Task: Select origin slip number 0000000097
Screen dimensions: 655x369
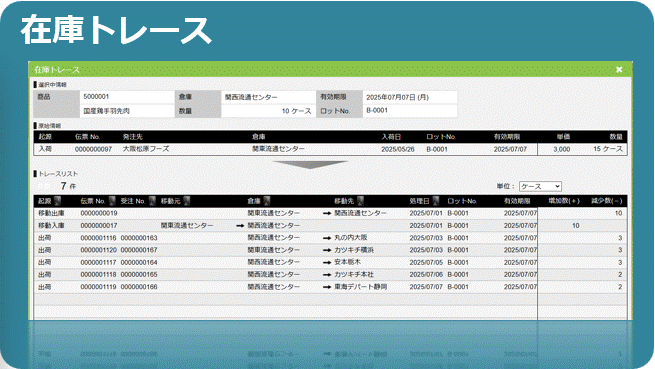Action: pos(93,149)
